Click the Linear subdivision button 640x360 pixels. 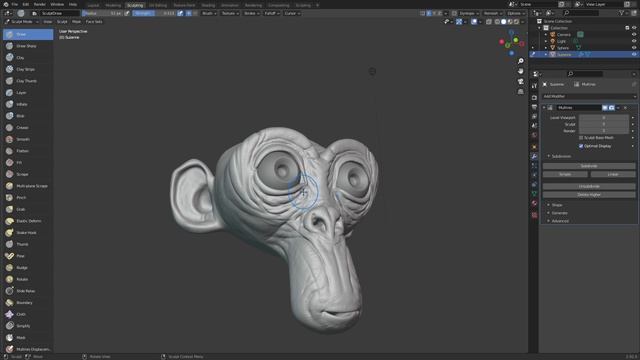[x=613, y=174]
